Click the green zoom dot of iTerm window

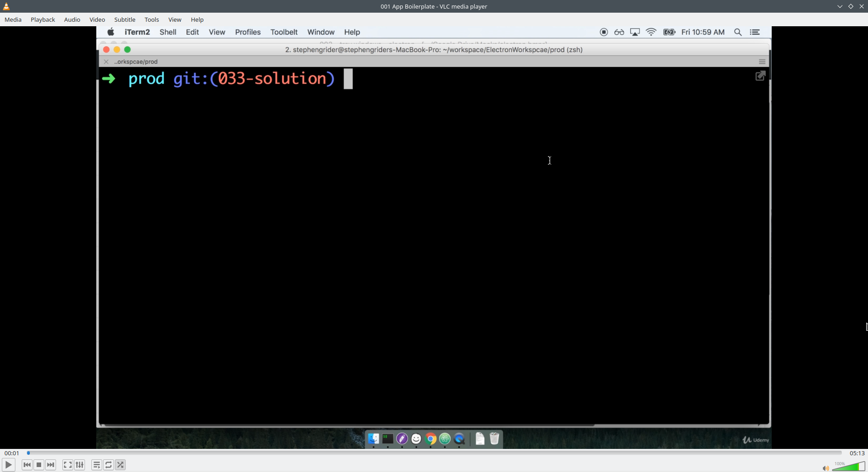(127, 49)
